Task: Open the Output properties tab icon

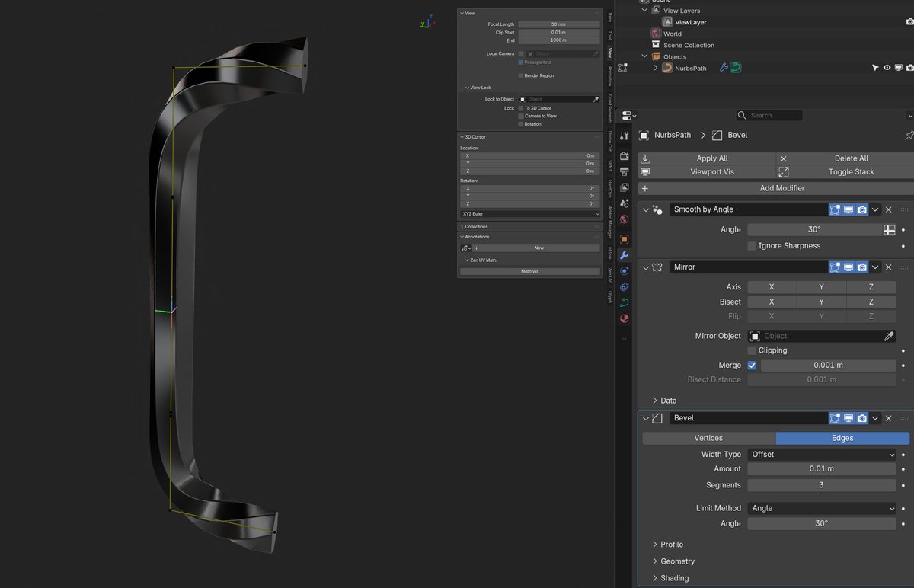Action: coord(625,171)
